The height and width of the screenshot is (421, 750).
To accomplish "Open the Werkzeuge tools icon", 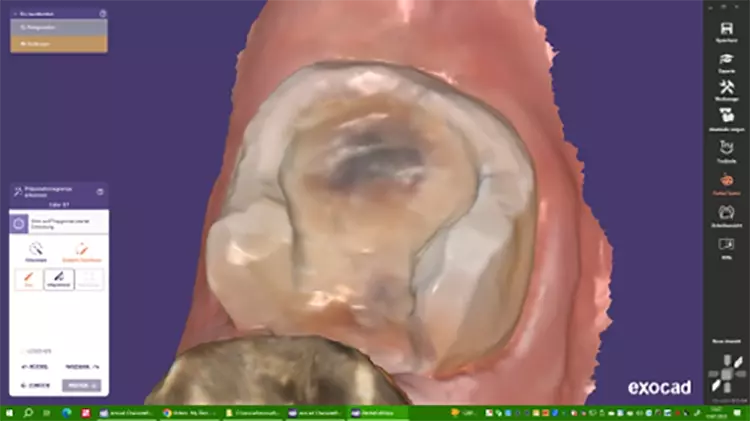I will tap(727, 91).
